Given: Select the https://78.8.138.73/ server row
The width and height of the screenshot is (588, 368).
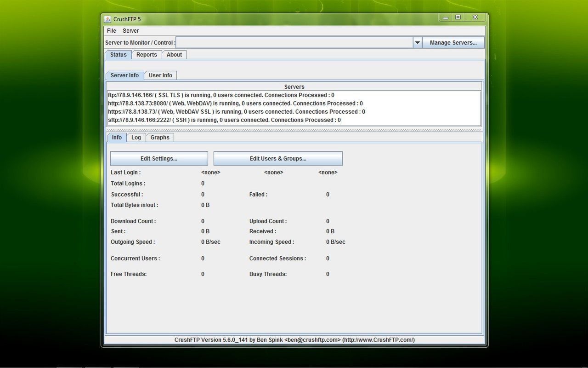Looking at the screenshot, I should click(294, 112).
